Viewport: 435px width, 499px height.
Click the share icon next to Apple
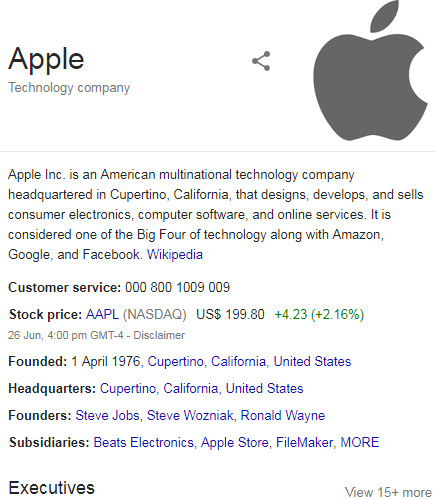pos(261,61)
